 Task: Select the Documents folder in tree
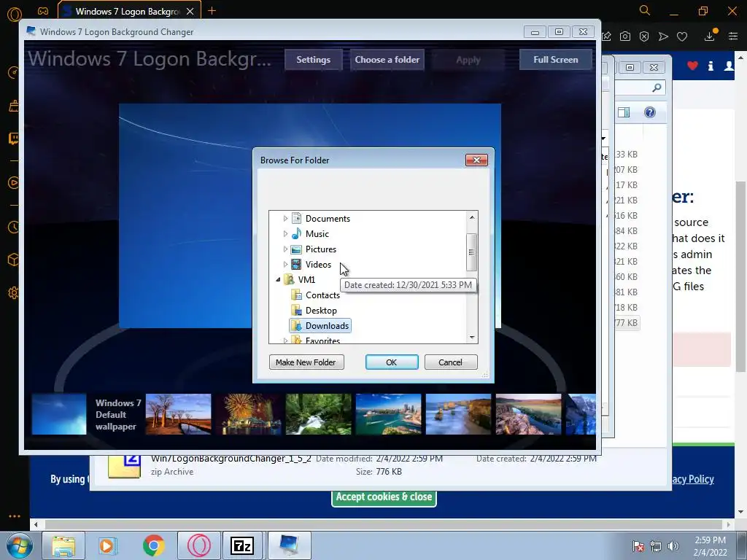[x=328, y=219]
